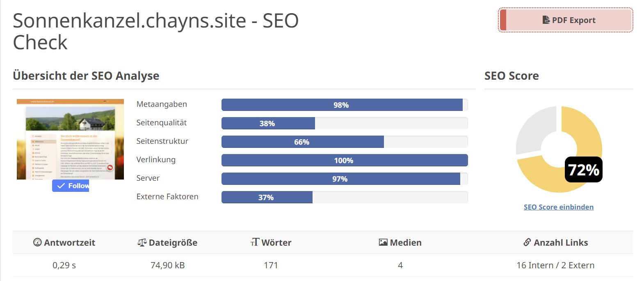Click the PDF Export button
Image resolution: width=644 pixels, height=281 pixels.
(x=566, y=20)
